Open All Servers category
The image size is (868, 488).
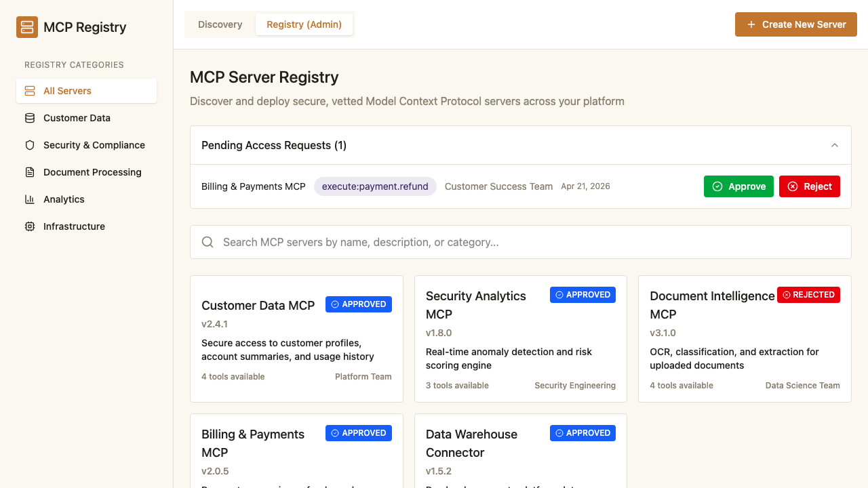[86, 91]
